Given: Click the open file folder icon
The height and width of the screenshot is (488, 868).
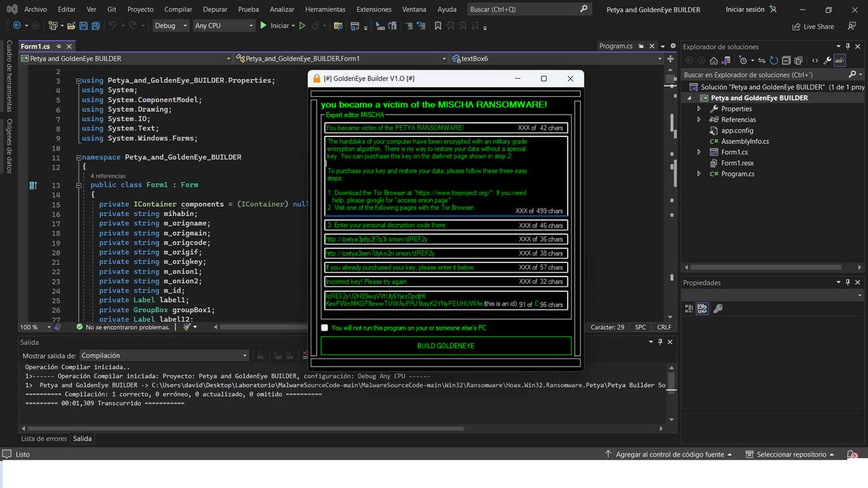Looking at the screenshot, I should pos(71,26).
